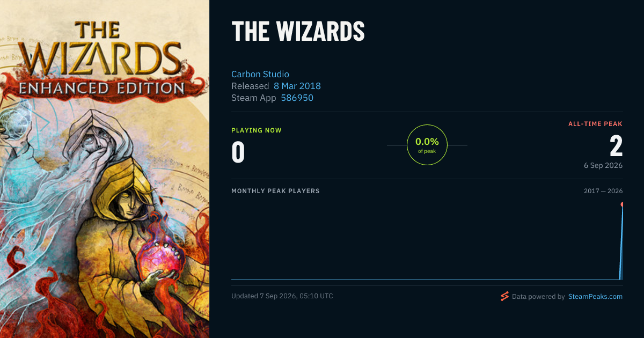Screen dimensions: 644x338
Task: Click the 0.0% of peak circle indicator
Action: [427, 145]
